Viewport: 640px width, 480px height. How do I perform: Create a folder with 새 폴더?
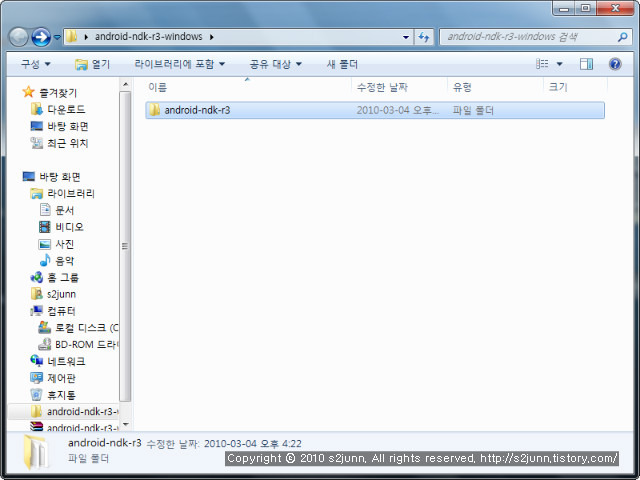pos(342,64)
